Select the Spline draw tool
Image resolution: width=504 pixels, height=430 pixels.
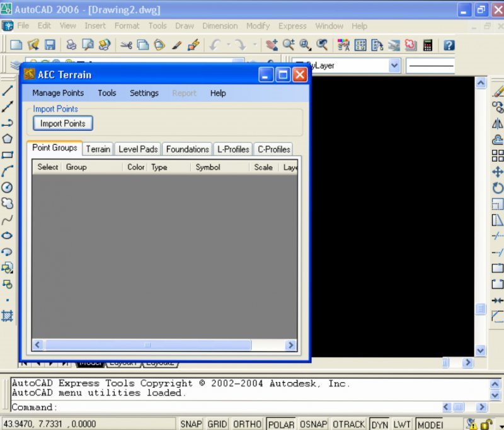click(8, 220)
